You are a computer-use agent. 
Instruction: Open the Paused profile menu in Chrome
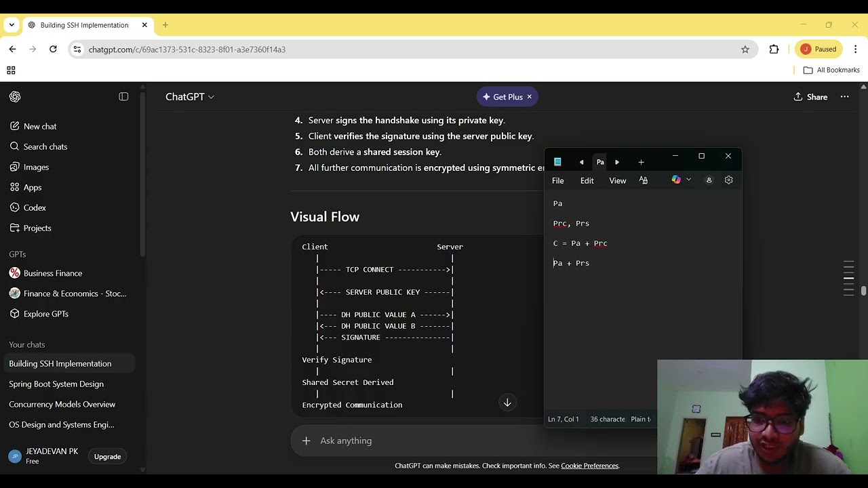(819, 49)
